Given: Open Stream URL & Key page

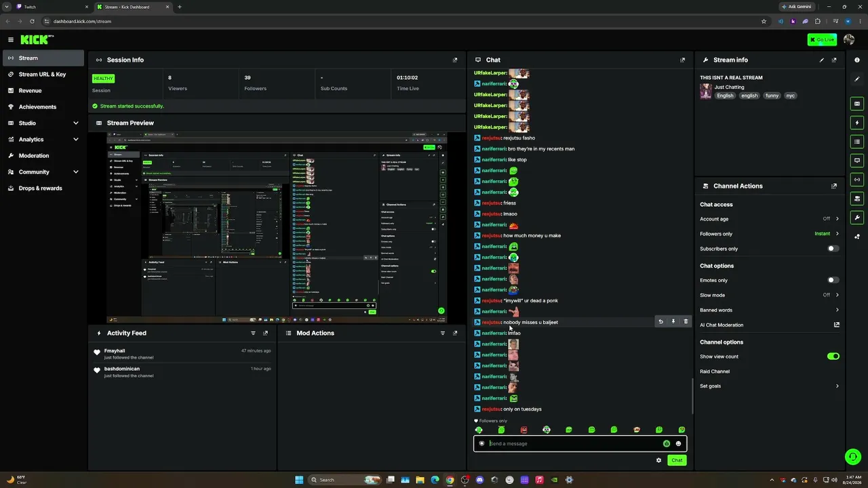Looking at the screenshot, I should (x=43, y=75).
